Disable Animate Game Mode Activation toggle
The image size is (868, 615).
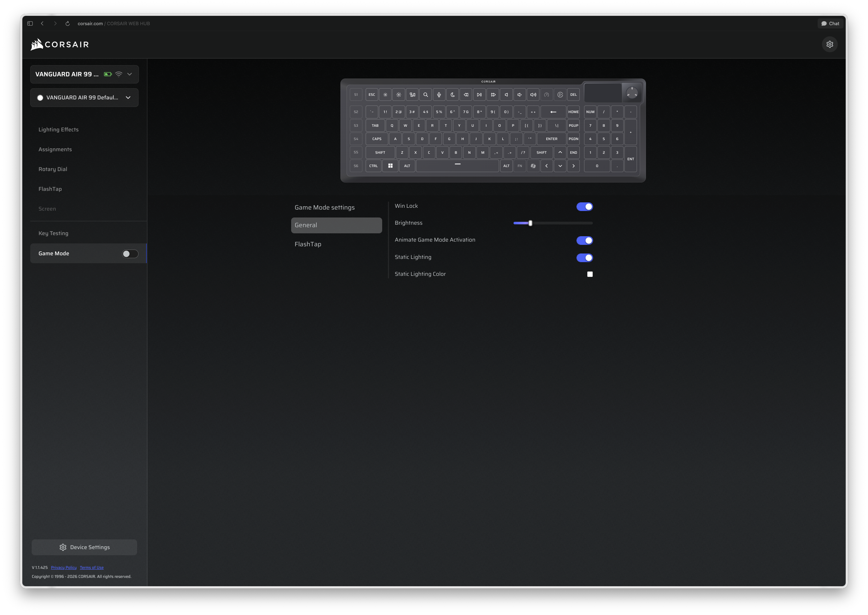point(584,241)
